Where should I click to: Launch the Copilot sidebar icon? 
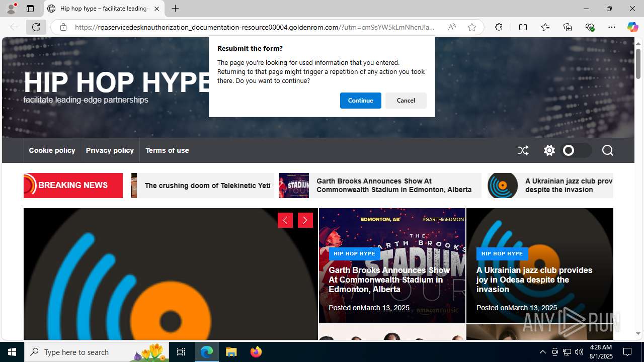point(632,27)
